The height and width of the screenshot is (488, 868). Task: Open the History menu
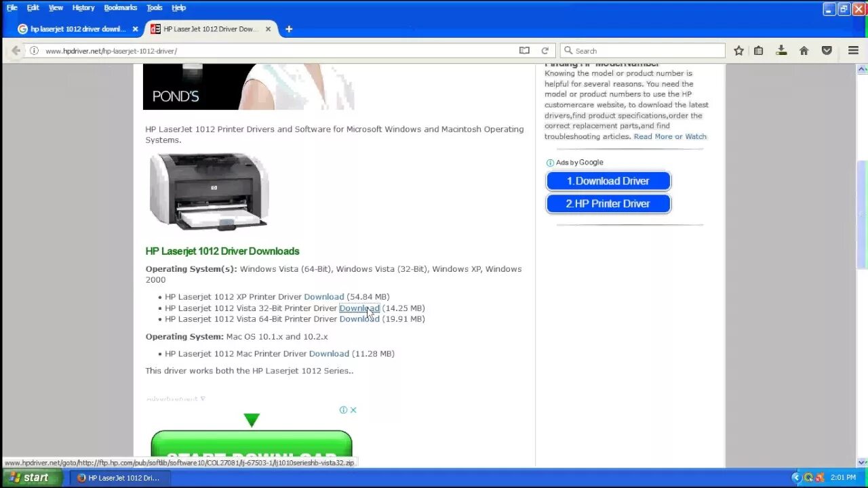[83, 7]
